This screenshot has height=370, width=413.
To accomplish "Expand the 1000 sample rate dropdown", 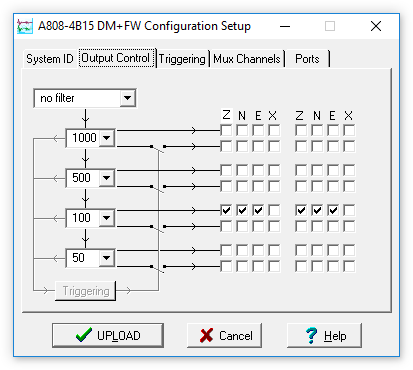I will [x=107, y=138].
